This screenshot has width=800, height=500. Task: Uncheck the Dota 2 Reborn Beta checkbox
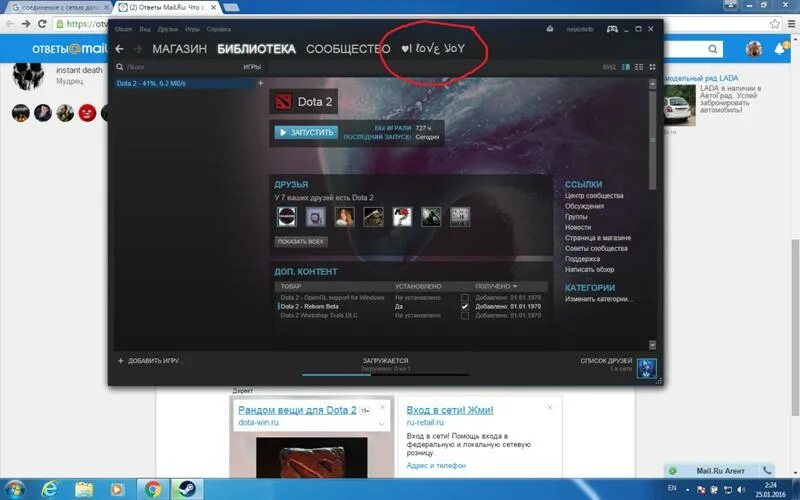464,307
